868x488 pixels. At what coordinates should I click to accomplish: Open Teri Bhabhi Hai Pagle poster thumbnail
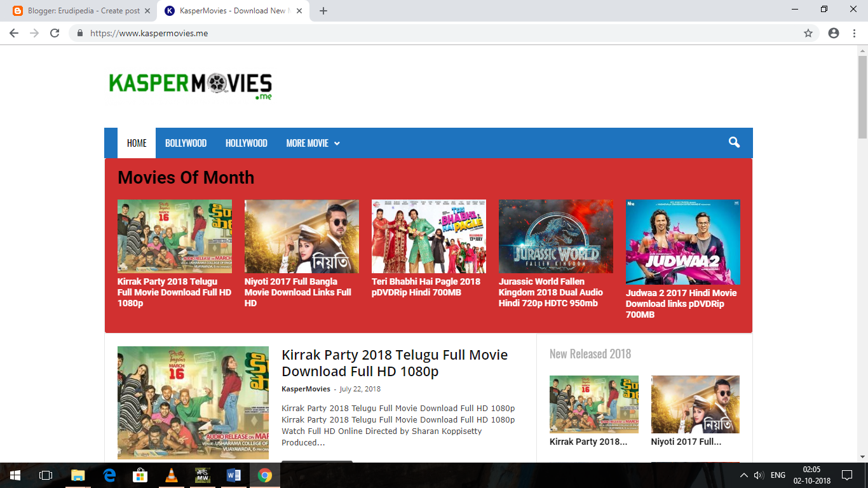429,236
